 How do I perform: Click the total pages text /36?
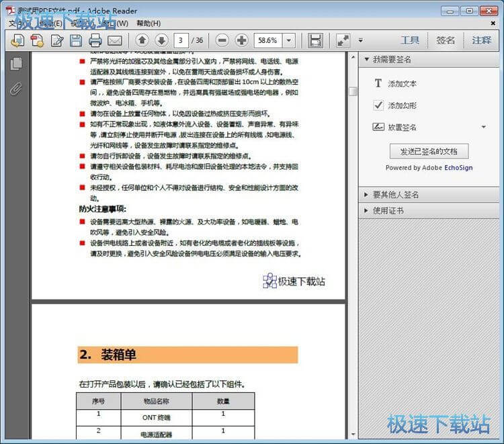click(x=197, y=40)
